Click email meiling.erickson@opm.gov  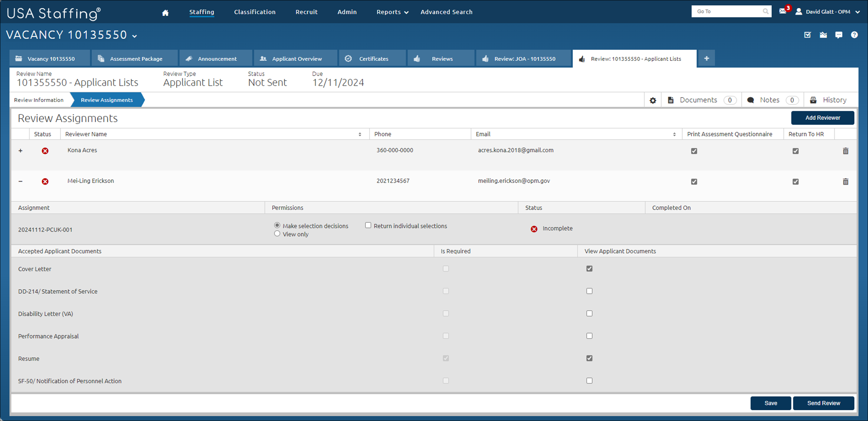click(514, 181)
